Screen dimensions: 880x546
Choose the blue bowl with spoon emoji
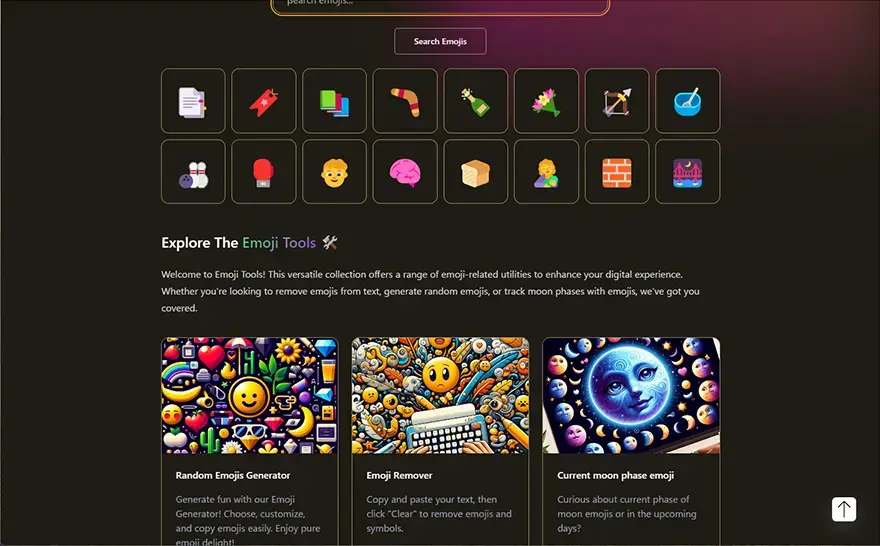coord(688,101)
